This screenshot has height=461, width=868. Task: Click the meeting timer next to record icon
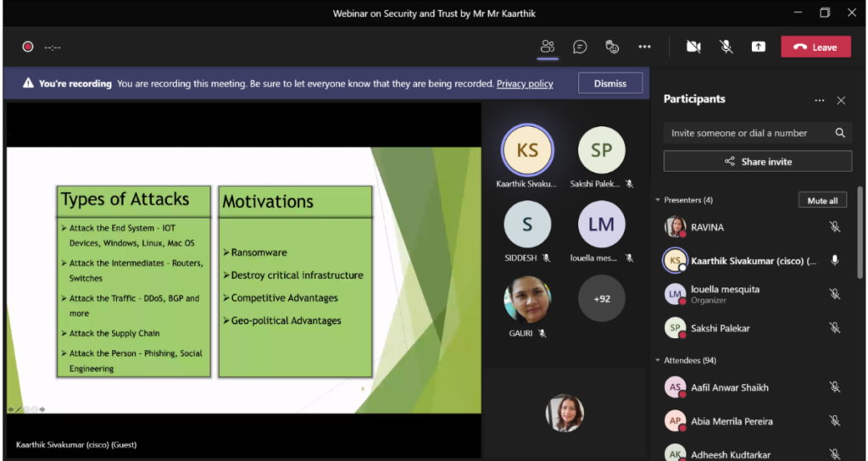tap(52, 47)
